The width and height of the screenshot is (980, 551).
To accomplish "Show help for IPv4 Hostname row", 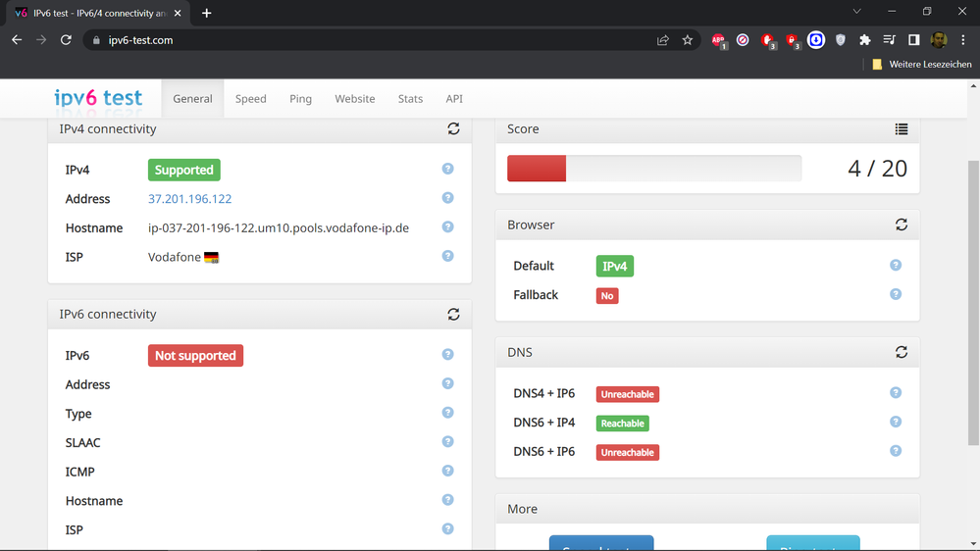I will (x=447, y=226).
